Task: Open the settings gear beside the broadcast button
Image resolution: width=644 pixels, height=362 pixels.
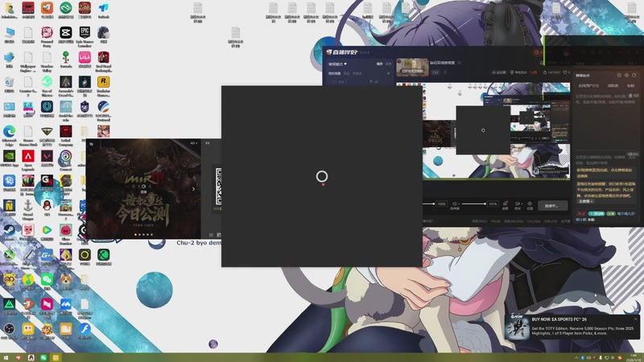Action: [x=530, y=204]
